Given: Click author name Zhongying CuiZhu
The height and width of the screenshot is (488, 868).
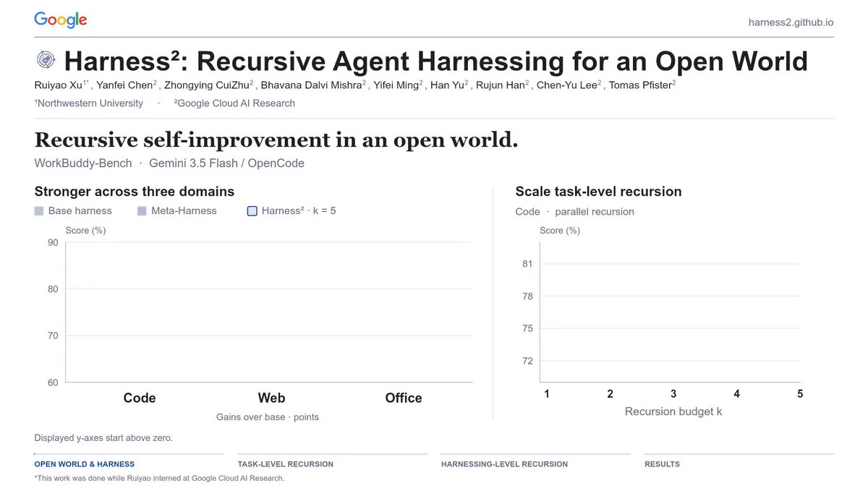Looking at the screenshot, I should click(x=206, y=85).
